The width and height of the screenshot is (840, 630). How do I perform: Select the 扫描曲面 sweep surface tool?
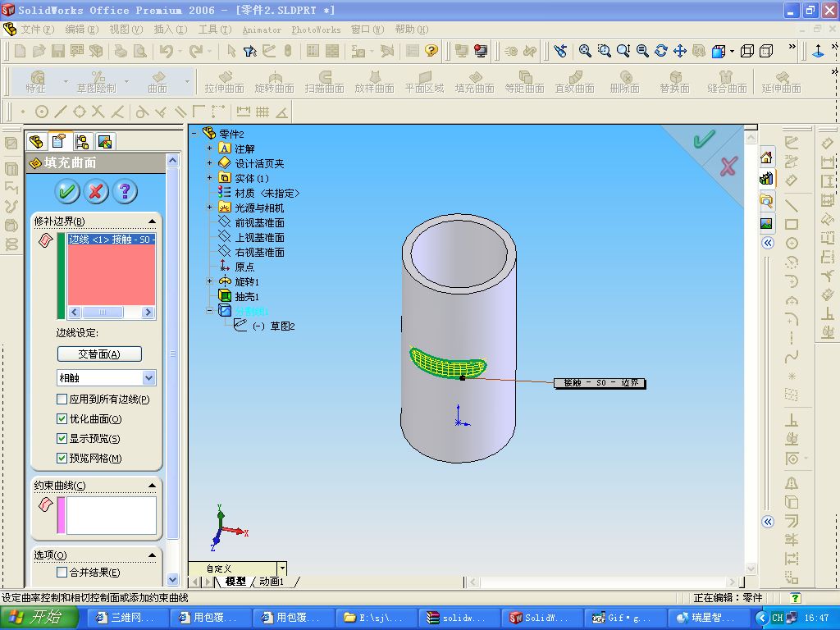pos(324,82)
